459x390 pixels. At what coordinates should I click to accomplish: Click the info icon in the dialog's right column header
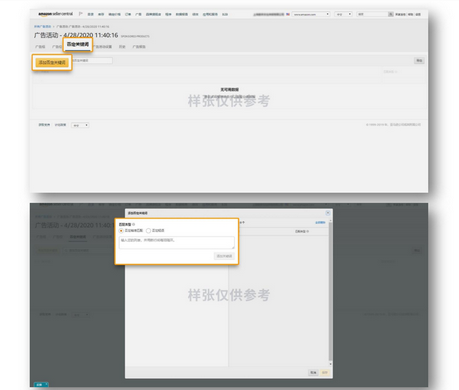click(x=308, y=231)
